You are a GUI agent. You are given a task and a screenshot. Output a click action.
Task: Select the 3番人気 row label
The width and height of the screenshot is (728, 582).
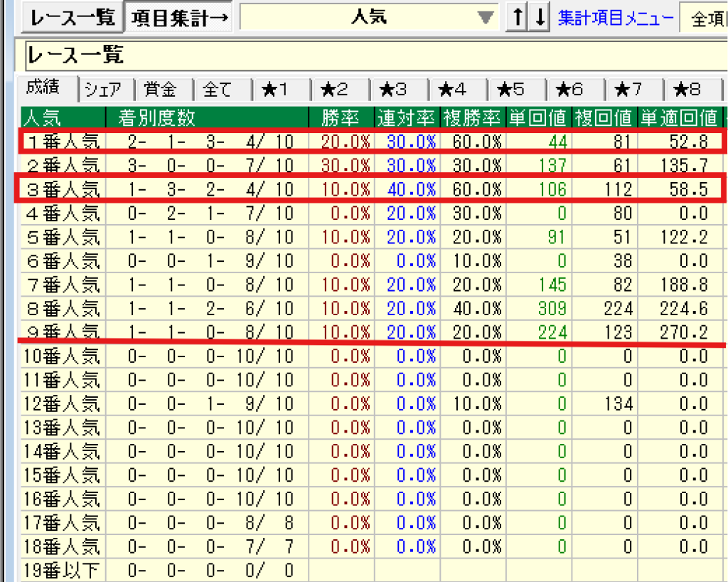pyautogui.click(x=62, y=189)
